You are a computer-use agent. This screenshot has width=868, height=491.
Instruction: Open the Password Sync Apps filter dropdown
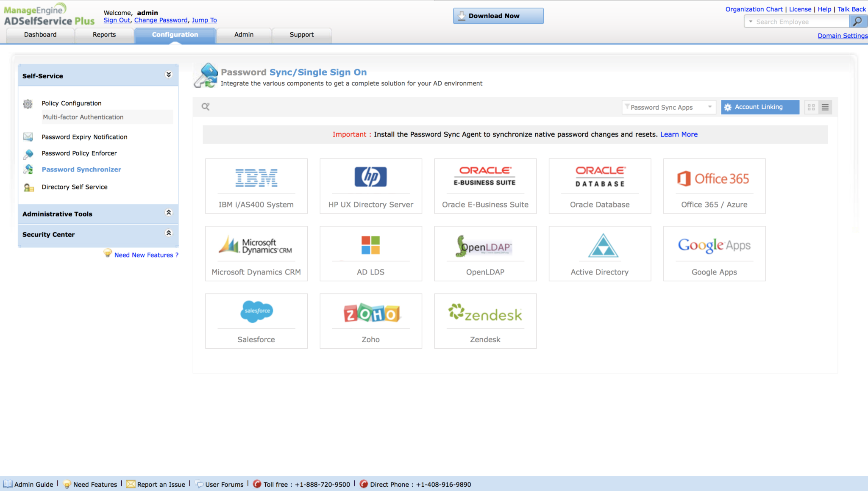[x=668, y=107]
